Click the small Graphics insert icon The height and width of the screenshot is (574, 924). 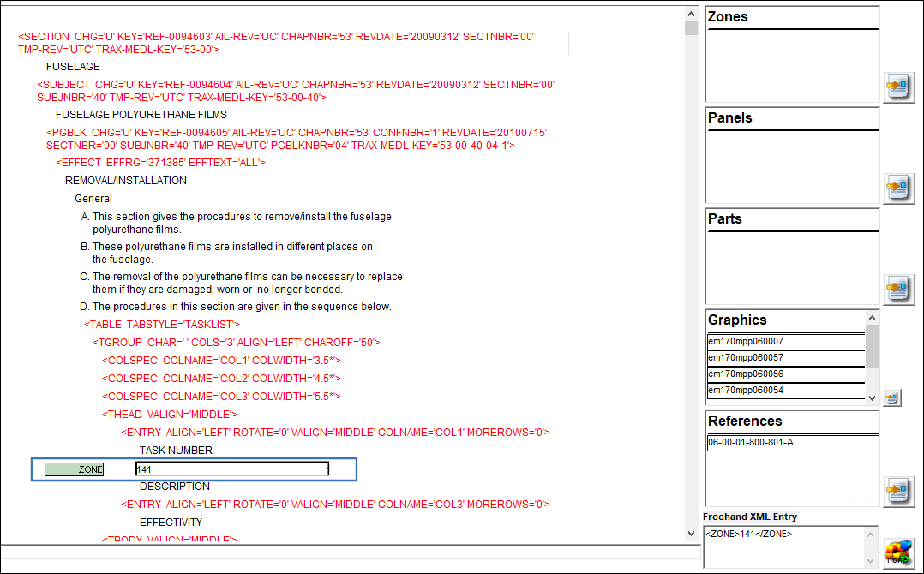click(x=892, y=398)
